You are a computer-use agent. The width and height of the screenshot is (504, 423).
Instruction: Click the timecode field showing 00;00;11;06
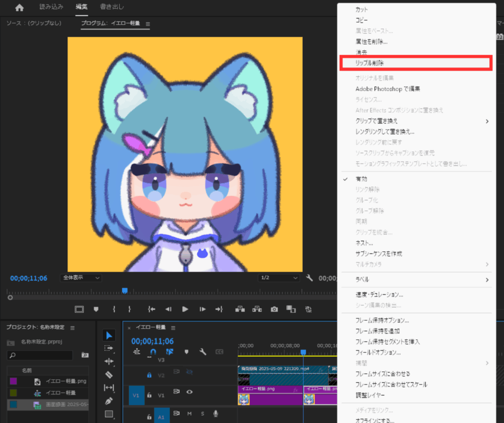click(x=153, y=340)
